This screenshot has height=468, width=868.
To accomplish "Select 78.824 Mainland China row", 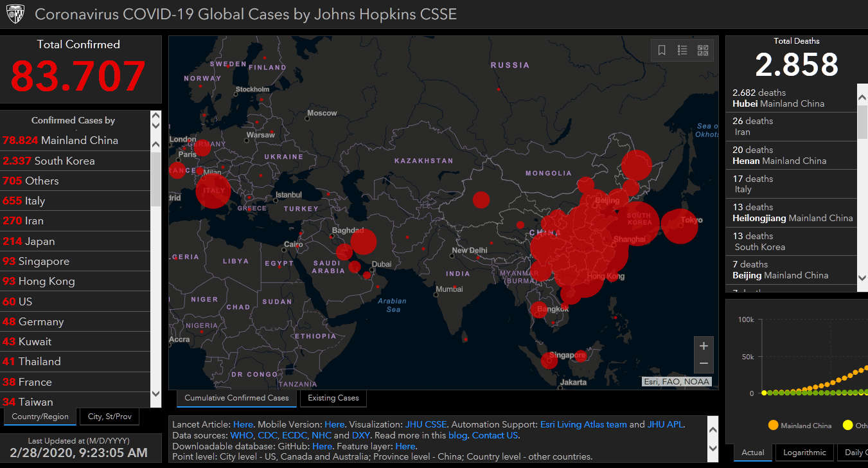I will click(x=75, y=140).
